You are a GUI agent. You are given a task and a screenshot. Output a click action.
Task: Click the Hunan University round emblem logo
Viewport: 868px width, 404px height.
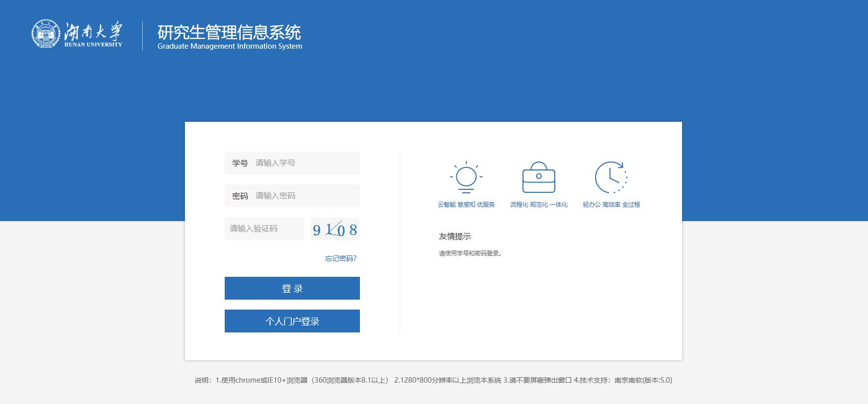click(45, 34)
